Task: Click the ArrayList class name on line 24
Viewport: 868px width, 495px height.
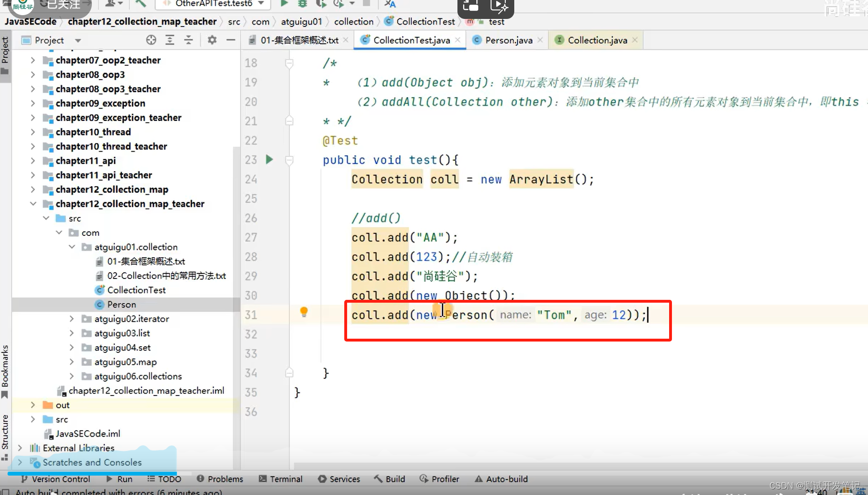Action: [x=541, y=180]
